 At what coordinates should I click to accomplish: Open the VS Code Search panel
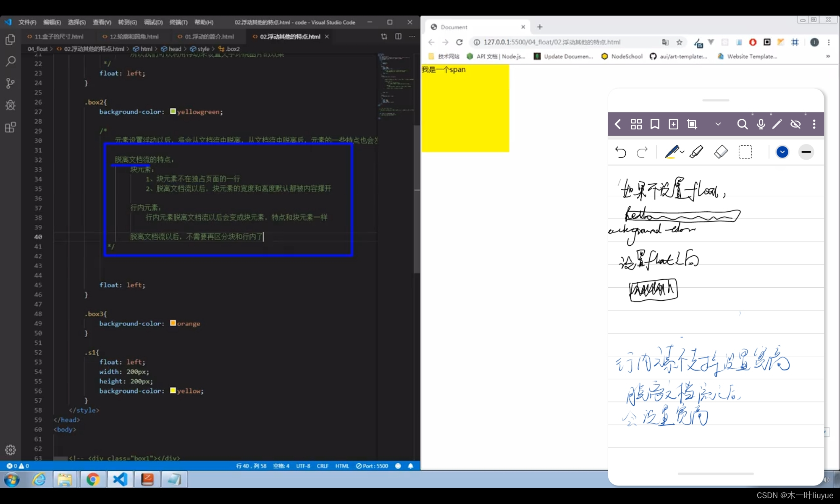pos(10,61)
